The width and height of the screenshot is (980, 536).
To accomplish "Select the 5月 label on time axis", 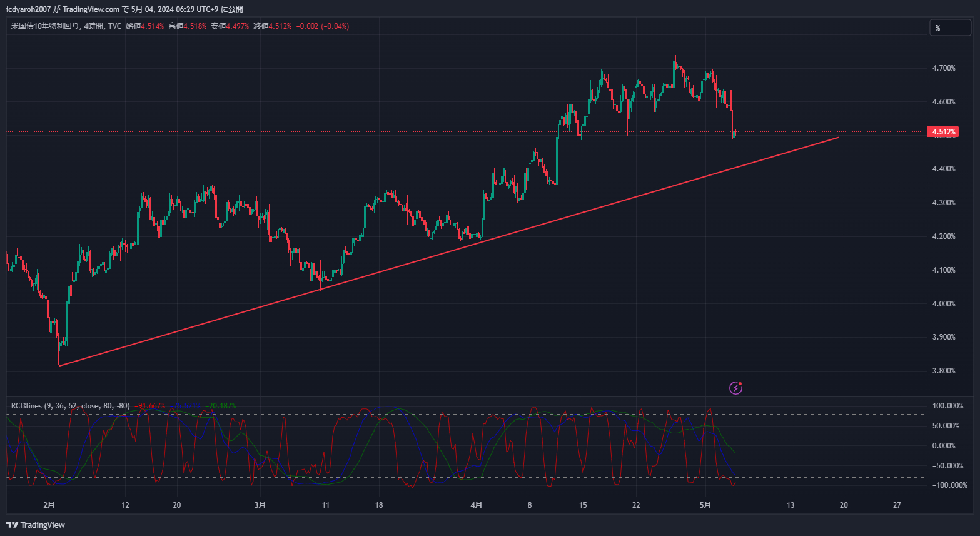I will [x=705, y=505].
